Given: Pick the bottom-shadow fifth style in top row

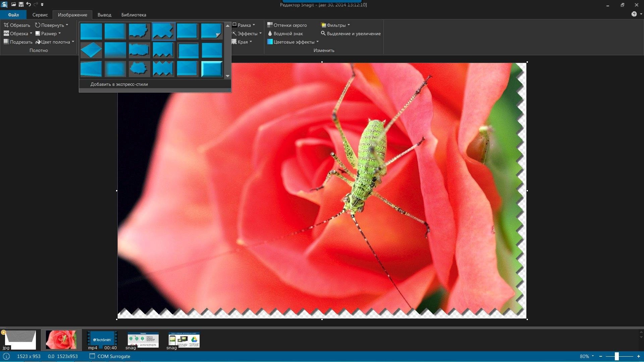Looking at the screenshot, I should pyautogui.click(x=187, y=31).
